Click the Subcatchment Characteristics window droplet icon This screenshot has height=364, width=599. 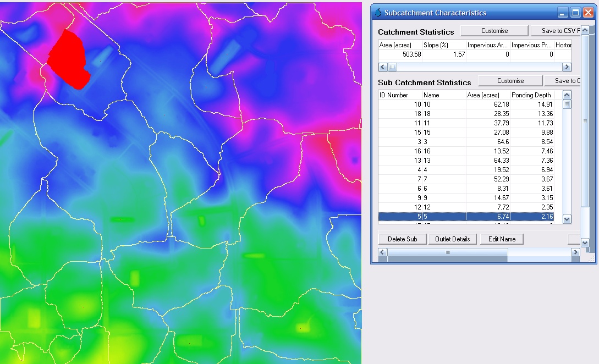coord(377,13)
